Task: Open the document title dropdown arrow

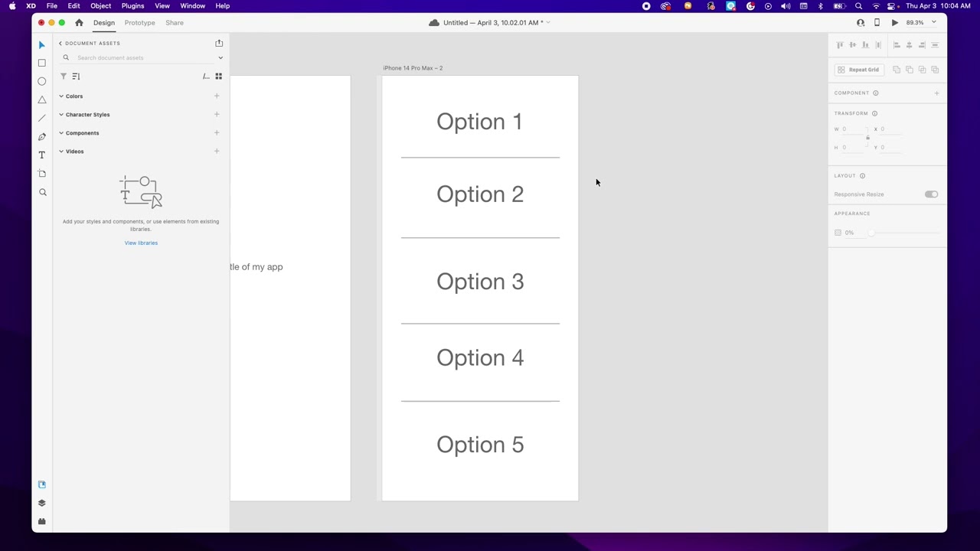Action: point(548,23)
